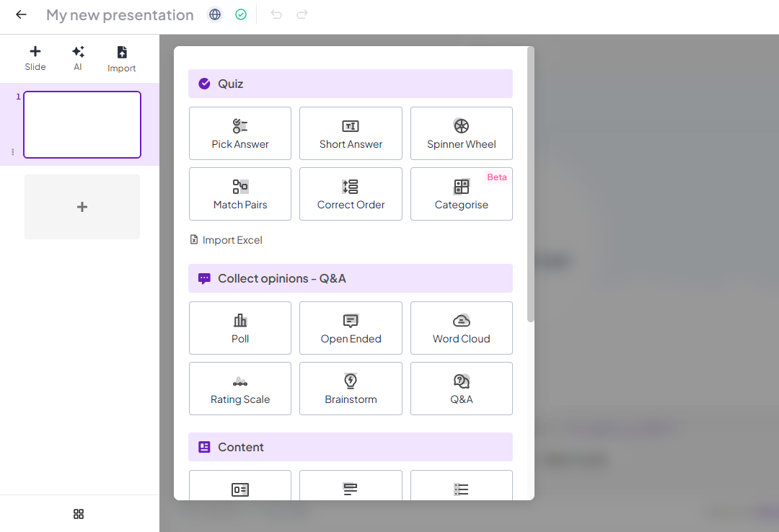Select the Q&A slide option

tap(461, 389)
